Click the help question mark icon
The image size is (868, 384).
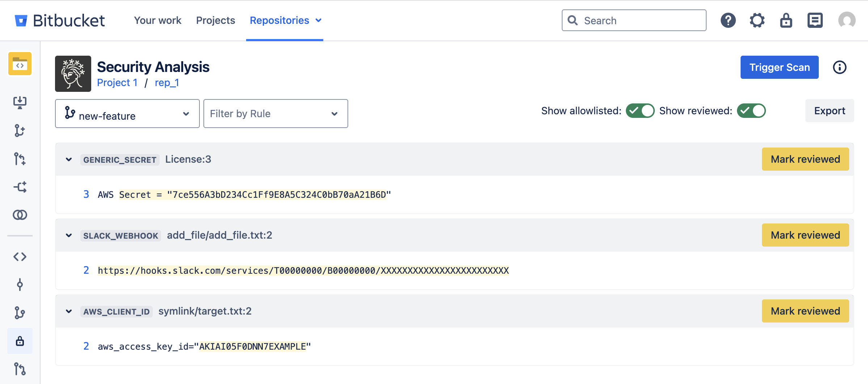(728, 20)
